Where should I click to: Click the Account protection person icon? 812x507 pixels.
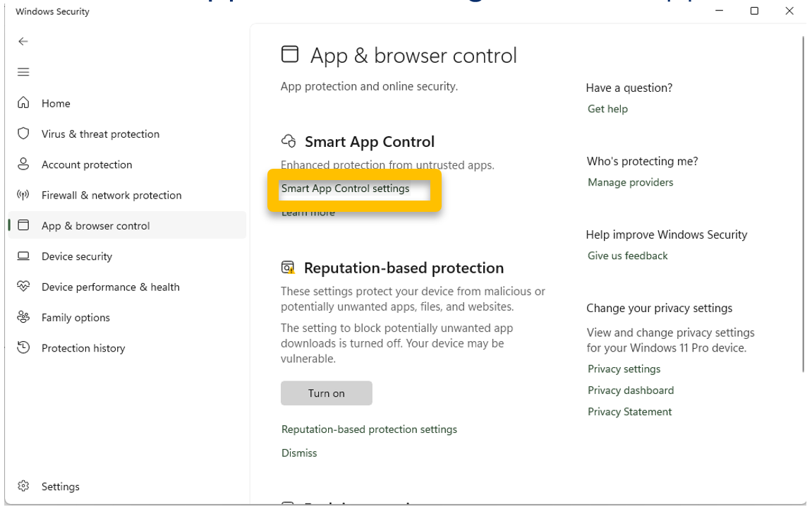[23, 165]
